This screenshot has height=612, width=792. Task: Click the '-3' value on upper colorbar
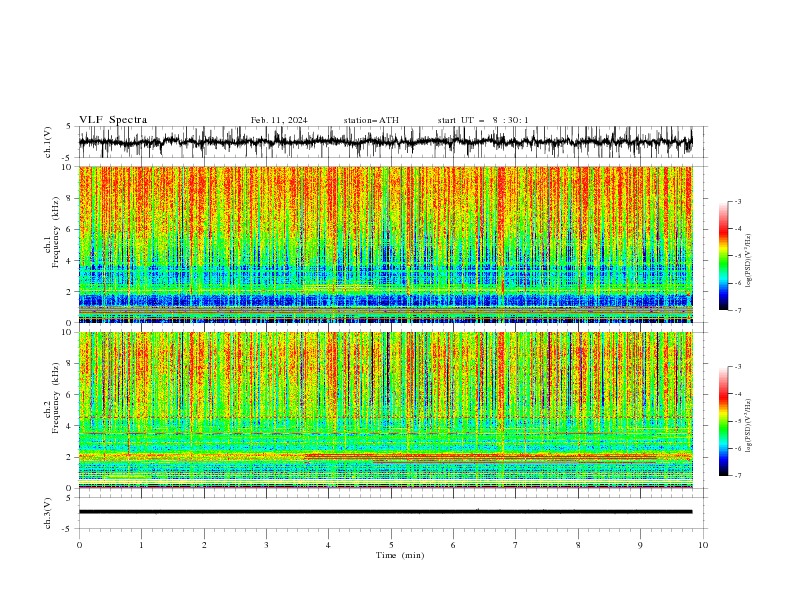(x=737, y=201)
